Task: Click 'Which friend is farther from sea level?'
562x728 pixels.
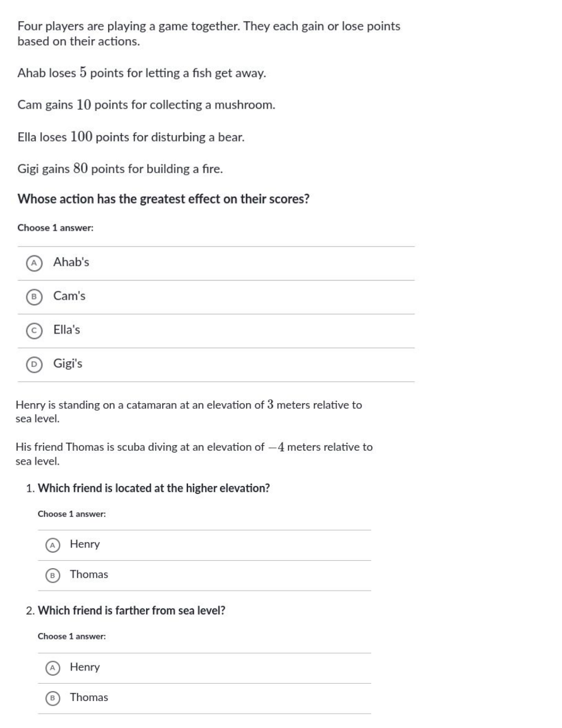Action: click(x=132, y=611)
